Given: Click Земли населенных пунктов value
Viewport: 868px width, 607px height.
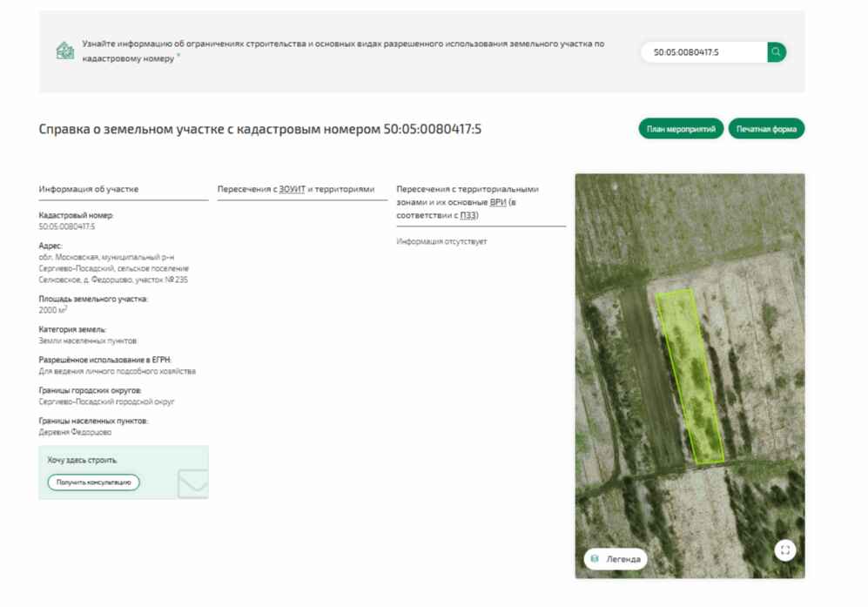Looking at the screenshot, I should coord(87,341).
